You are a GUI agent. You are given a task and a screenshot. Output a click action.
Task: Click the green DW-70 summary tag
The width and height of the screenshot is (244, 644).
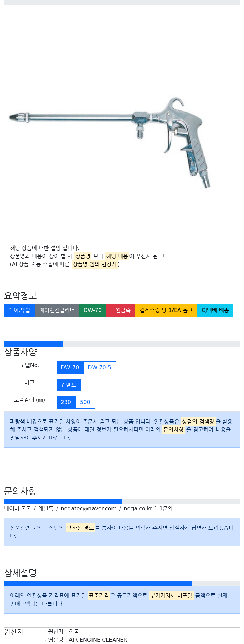tap(93, 310)
